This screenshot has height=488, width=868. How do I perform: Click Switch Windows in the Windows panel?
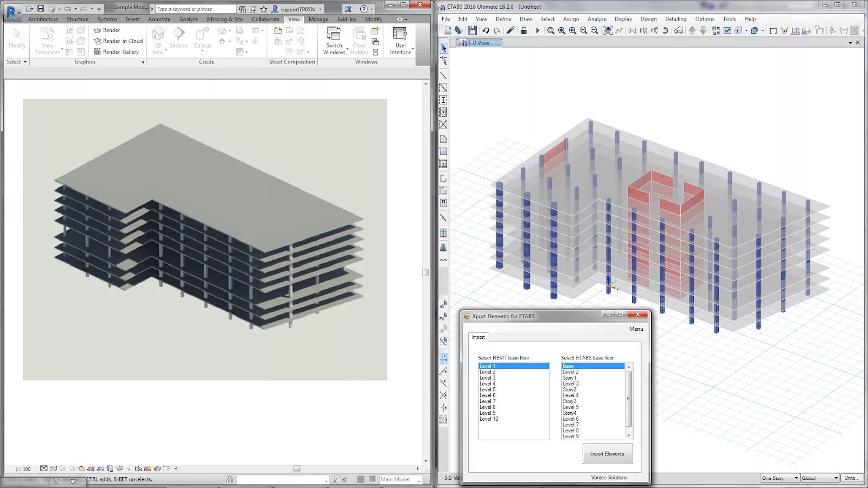click(334, 41)
